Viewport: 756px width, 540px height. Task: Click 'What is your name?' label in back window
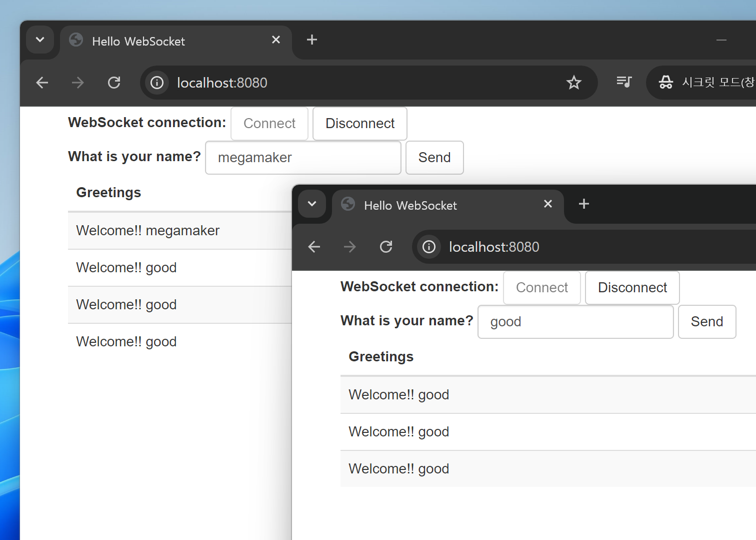(x=134, y=157)
